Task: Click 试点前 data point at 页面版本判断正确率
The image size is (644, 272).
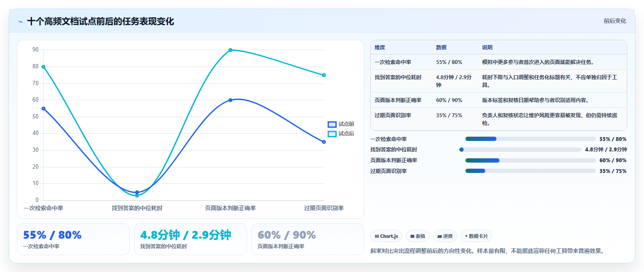Action: click(x=231, y=100)
